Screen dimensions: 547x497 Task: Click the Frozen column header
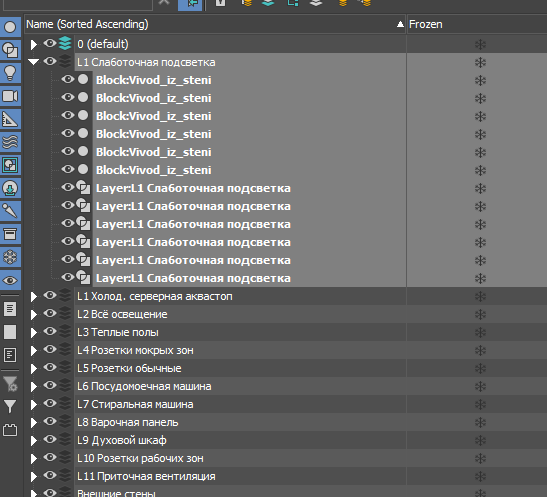coord(477,24)
